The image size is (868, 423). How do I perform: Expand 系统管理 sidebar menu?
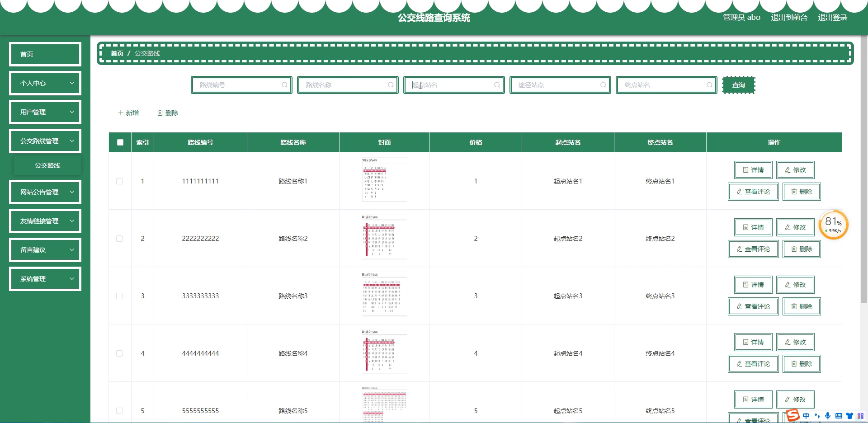[45, 279]
